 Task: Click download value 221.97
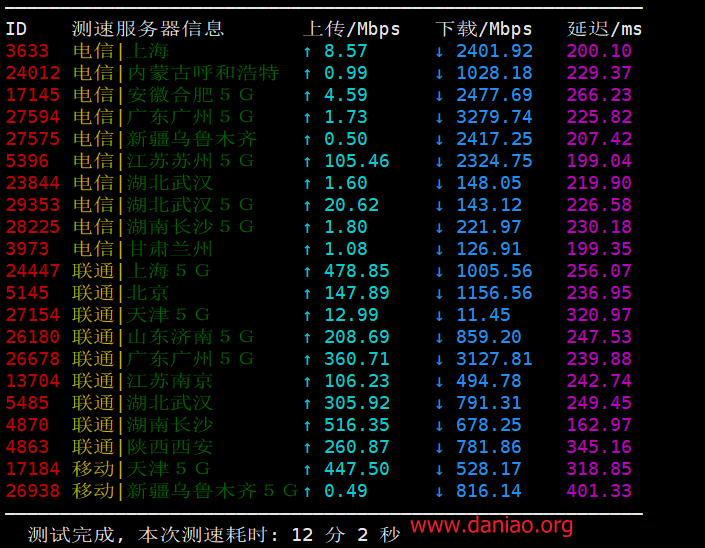489,227
